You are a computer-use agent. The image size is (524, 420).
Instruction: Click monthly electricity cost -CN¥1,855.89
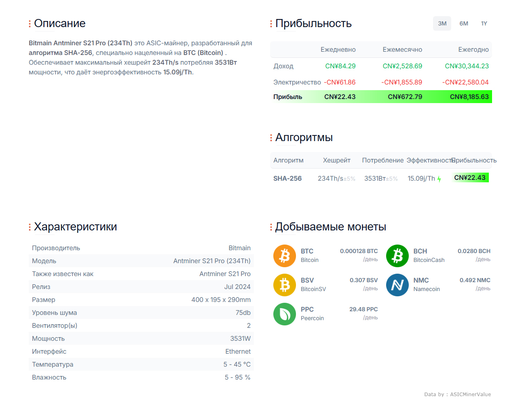click(401, 82)
